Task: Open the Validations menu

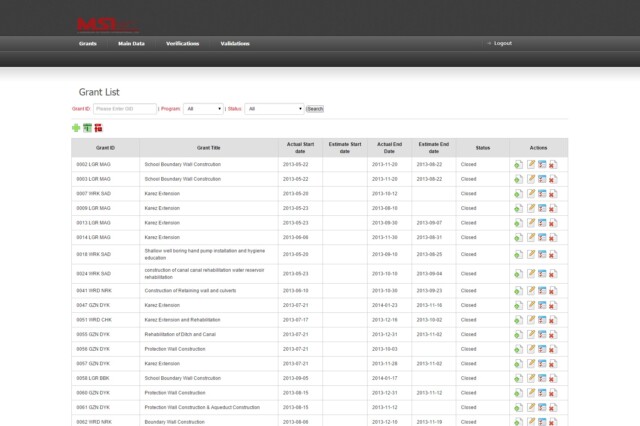Action: tap(234, 44)
